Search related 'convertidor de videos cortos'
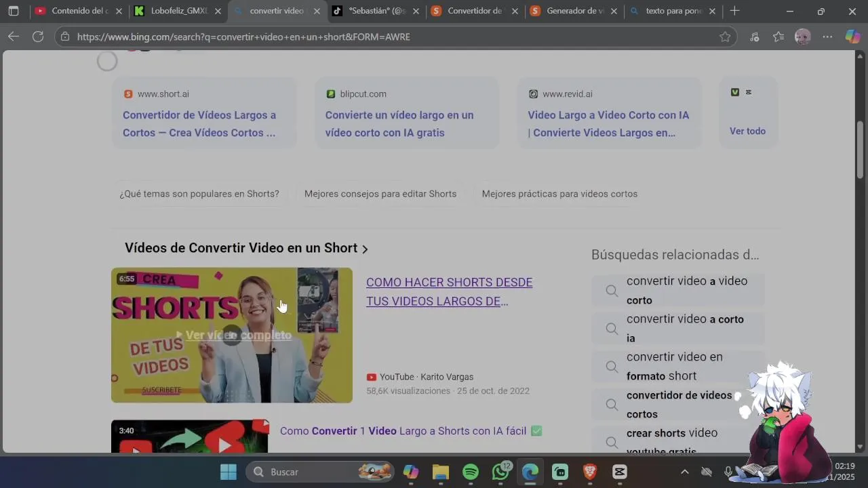Image resolution: width=868 pixels, height=488 pixels. (678, 405)
